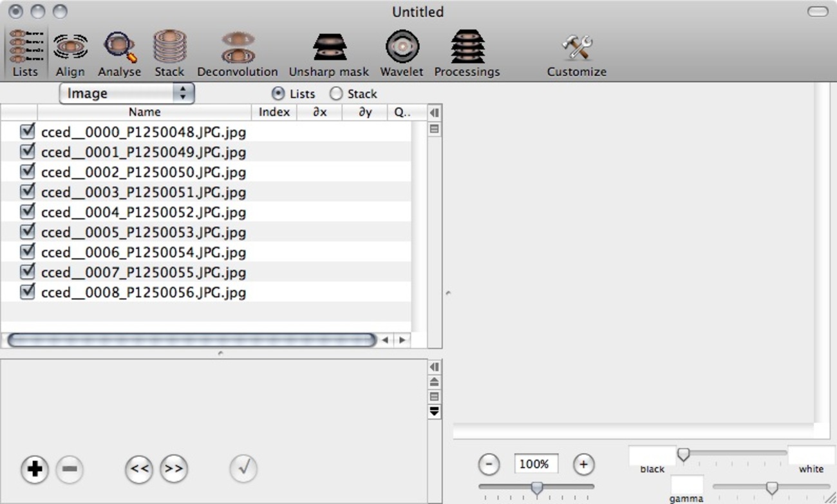Screen dimensions: 837x504
Task: Click the lower panel eject-up icon
Action: tap(435, 382)
